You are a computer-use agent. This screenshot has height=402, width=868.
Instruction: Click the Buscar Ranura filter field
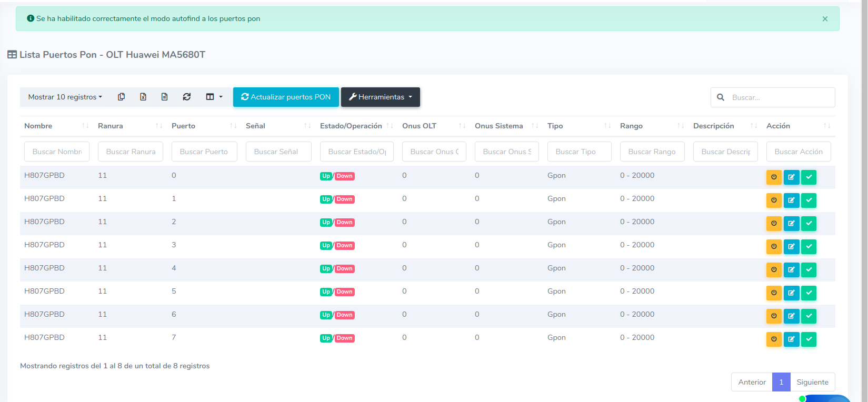coord(131,152)
